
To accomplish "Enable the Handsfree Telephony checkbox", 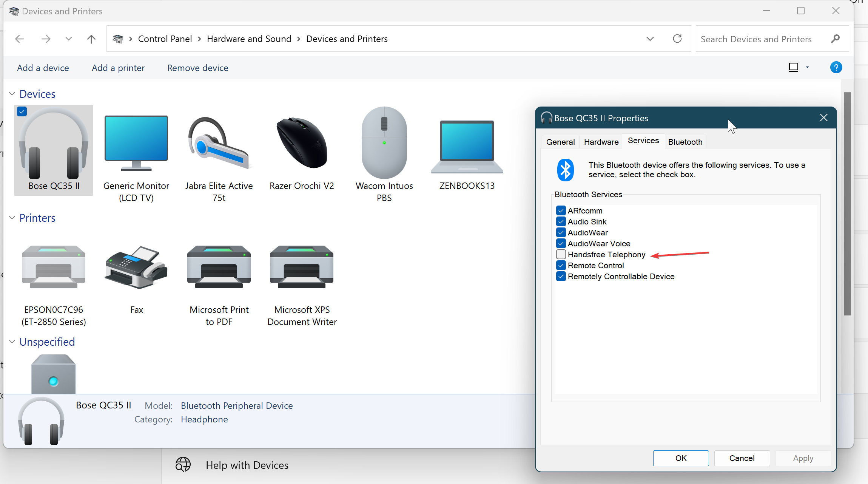I will (x=561, y=254).
